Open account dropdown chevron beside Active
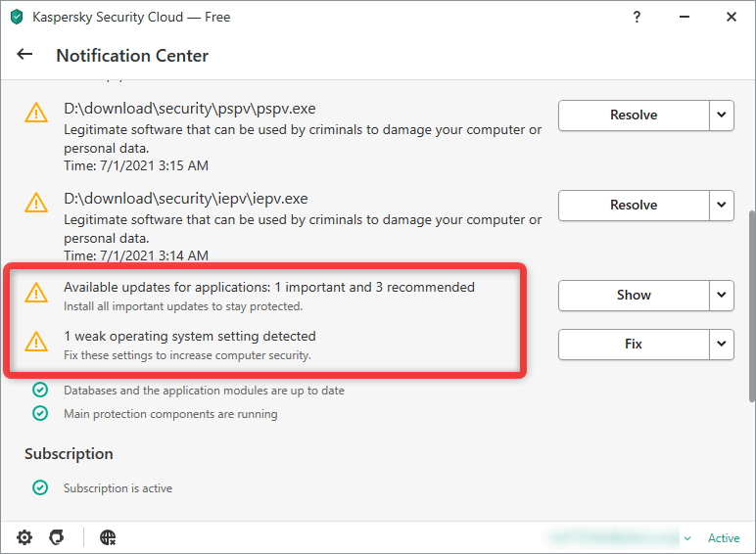 pyautogui.click(x=688, y=538)
